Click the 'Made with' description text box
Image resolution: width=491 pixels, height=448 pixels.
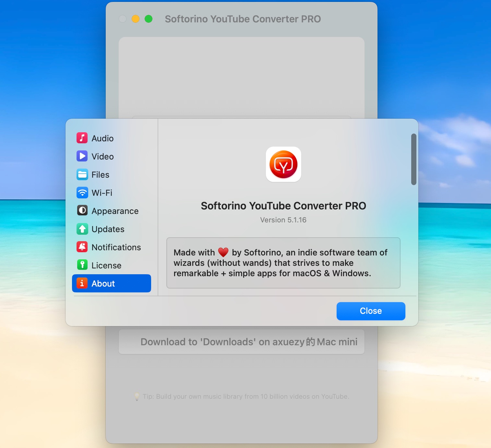283,263
